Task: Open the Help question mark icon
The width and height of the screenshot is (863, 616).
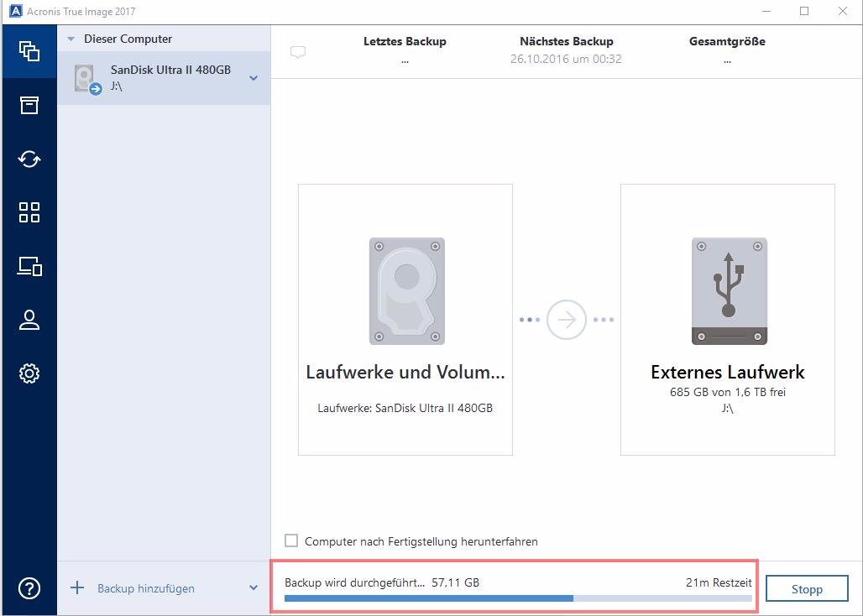Action: tap(29, 588)
